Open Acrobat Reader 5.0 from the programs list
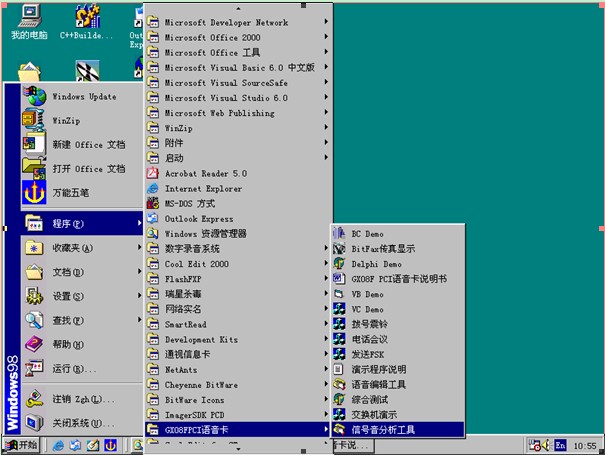Viewport: 605px width, 455px height. (x=205, y=173)
